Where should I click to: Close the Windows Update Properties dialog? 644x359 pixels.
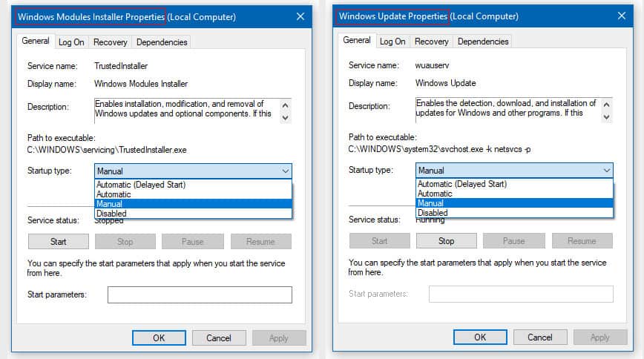point(622,16)
